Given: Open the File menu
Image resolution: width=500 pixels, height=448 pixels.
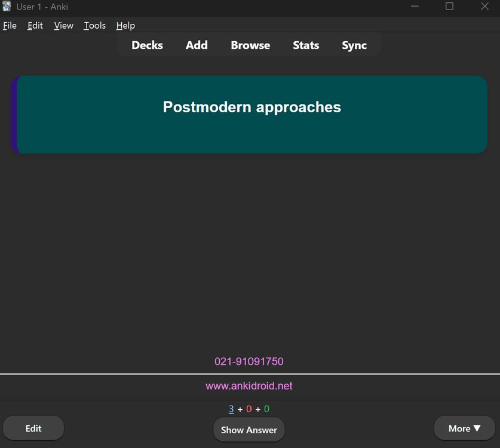Looking at the screenshot, I should coord(10,26).
